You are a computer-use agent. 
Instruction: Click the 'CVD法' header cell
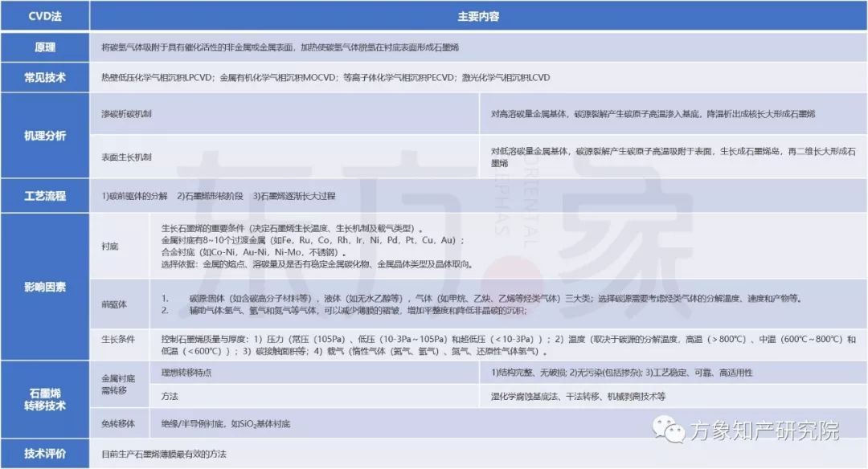point(45,16)
